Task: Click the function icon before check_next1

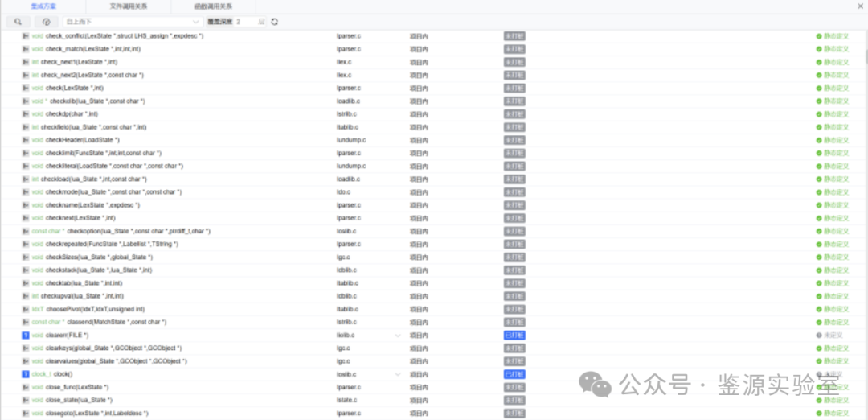Action: 26,62
